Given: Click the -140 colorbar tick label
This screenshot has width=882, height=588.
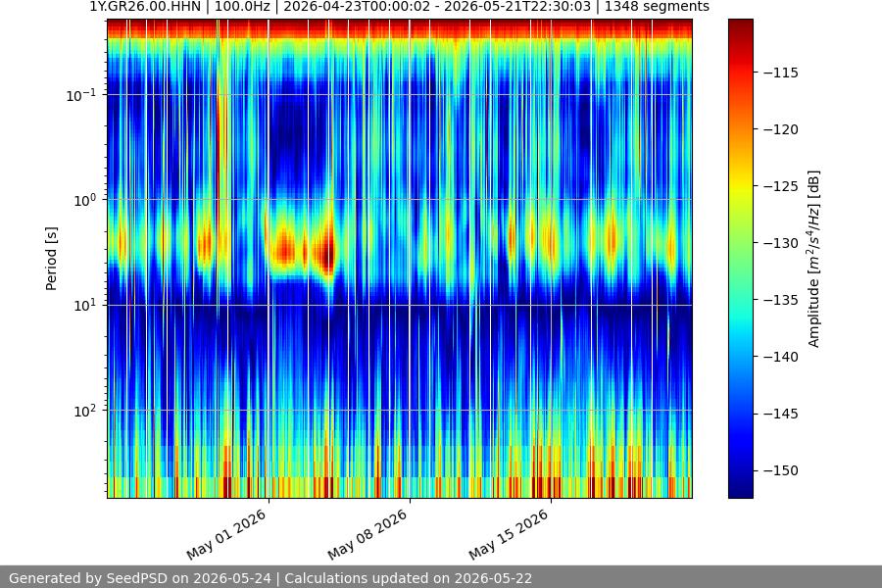Looking at the screenshot, I should pyautogui.click(x=781, y=357).
